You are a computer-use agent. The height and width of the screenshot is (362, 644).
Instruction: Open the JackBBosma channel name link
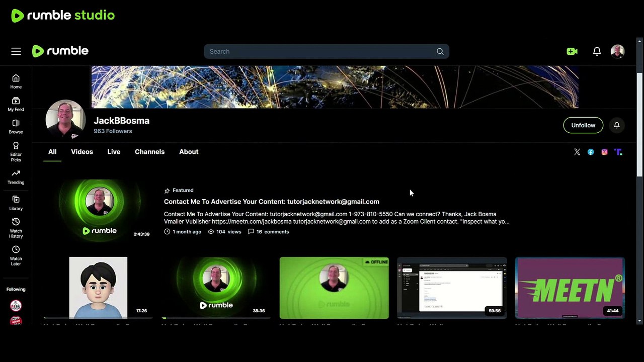(121, 121)
